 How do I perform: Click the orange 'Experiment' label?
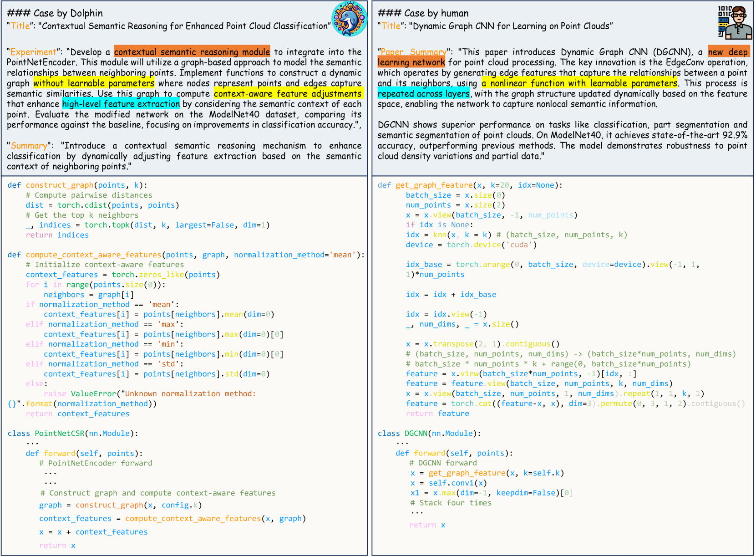pos(33,52)
